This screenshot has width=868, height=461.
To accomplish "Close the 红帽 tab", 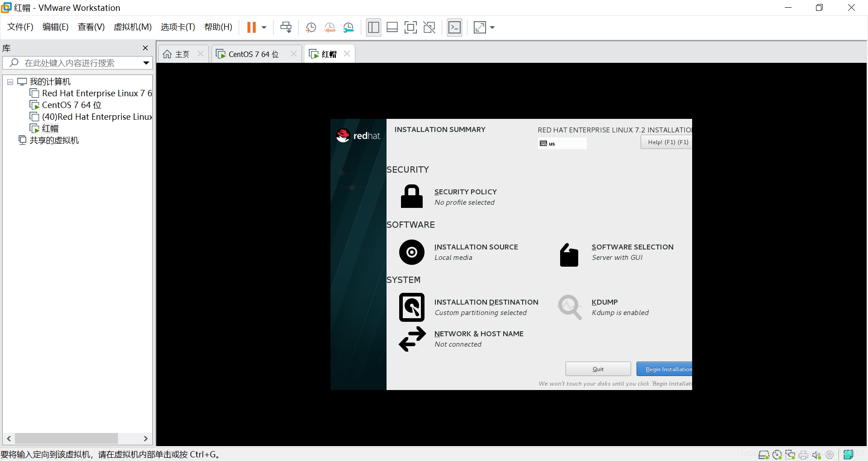I will [x=347, y=53].
